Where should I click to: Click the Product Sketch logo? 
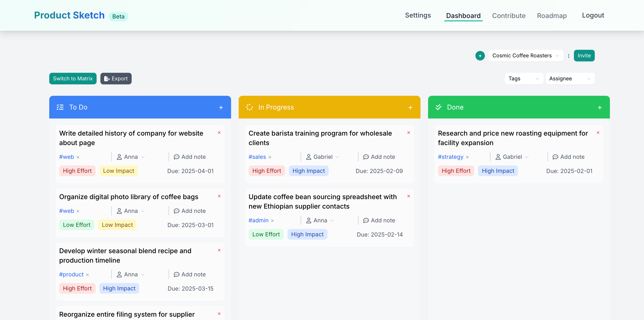click(x=69, y=15)
